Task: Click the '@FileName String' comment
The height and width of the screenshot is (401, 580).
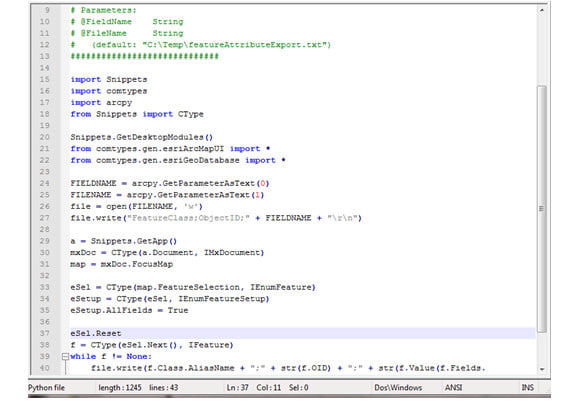Action: click(x=127, y=33)
